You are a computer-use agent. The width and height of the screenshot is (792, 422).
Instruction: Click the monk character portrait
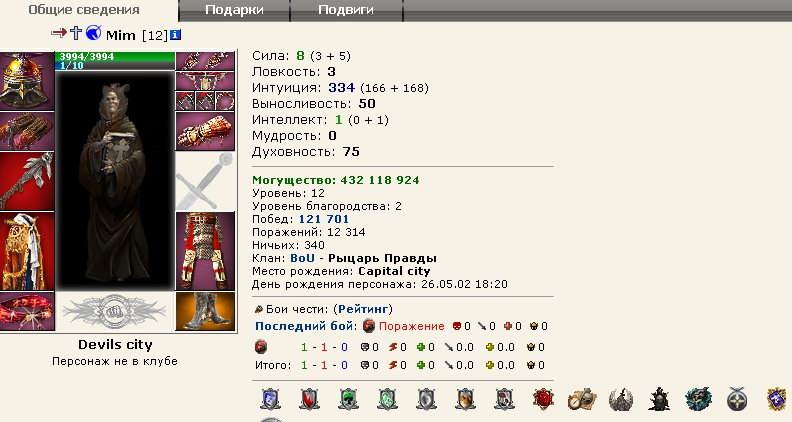click(115, 180)
